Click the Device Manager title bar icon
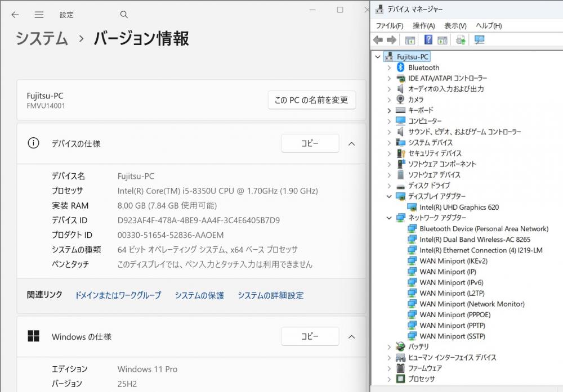This screenshot has height=392, width=563. coord(379,10)
